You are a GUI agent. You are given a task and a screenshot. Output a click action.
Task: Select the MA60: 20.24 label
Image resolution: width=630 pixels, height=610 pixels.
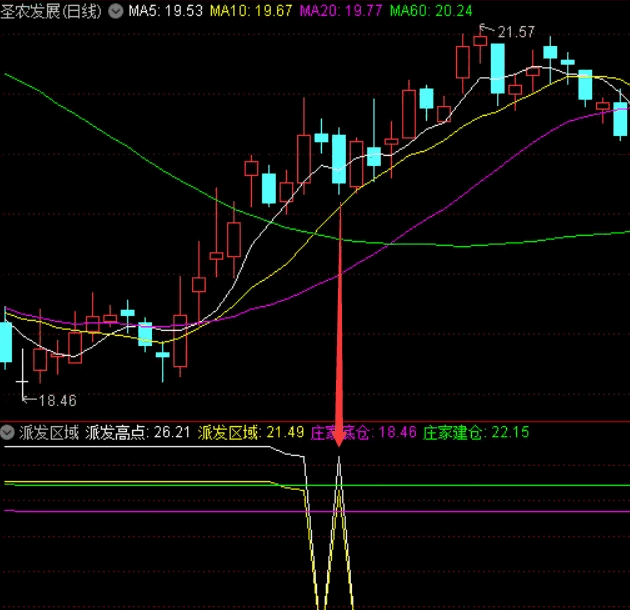pyautogui.click(x=431, y=11)
